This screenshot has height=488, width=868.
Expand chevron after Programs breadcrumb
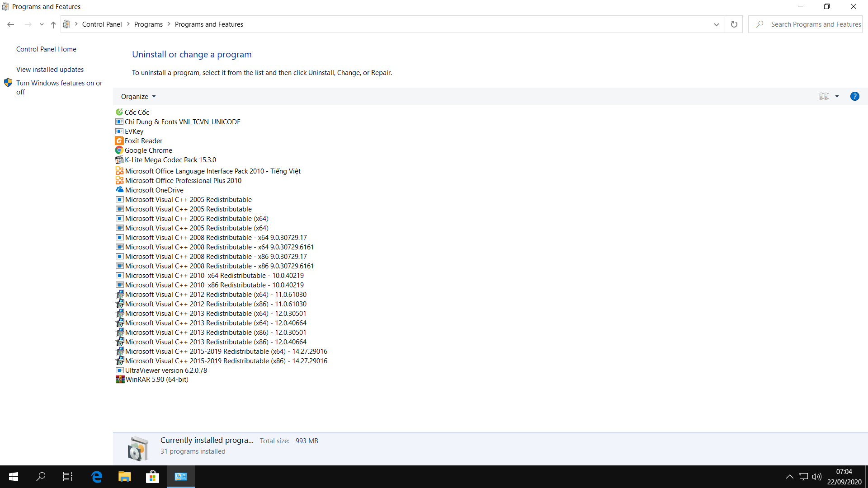pyautogui.click(x=169, y=24)
